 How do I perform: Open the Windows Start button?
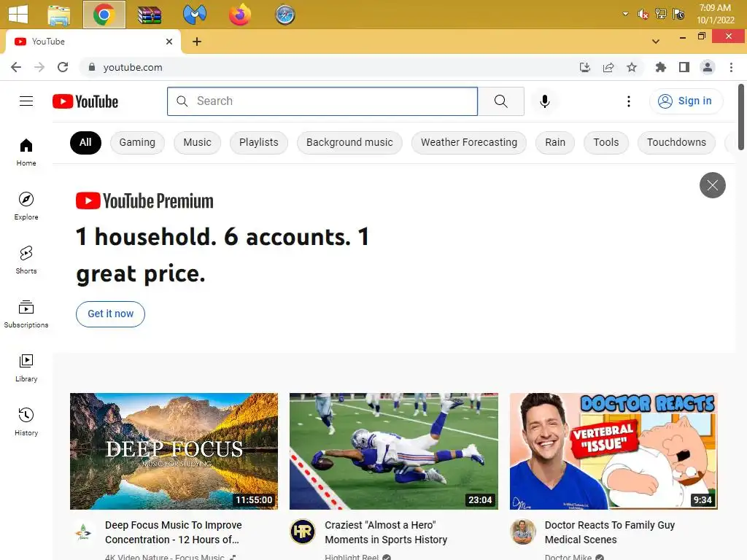click(x=18, y=15)
